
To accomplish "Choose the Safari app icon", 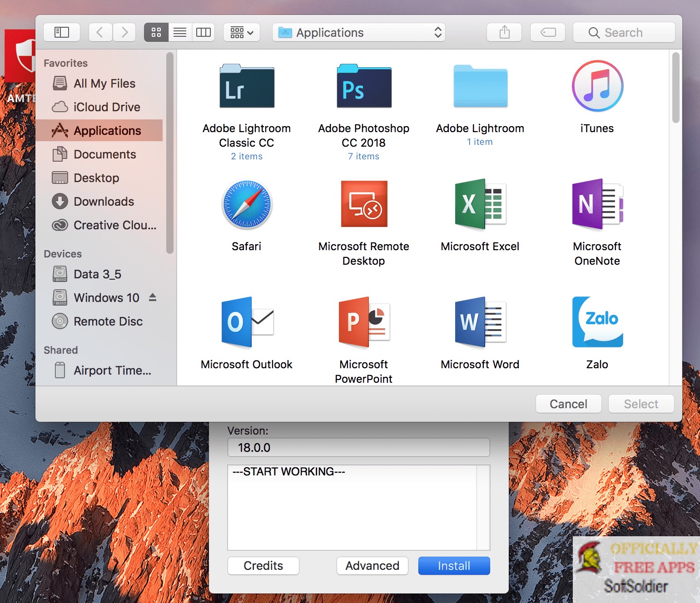I will (247, 204).
